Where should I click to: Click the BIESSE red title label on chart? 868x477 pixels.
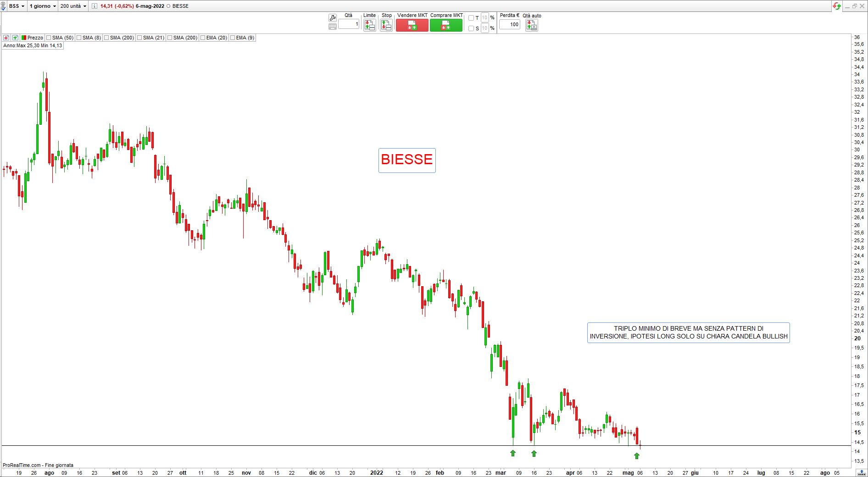407,160
